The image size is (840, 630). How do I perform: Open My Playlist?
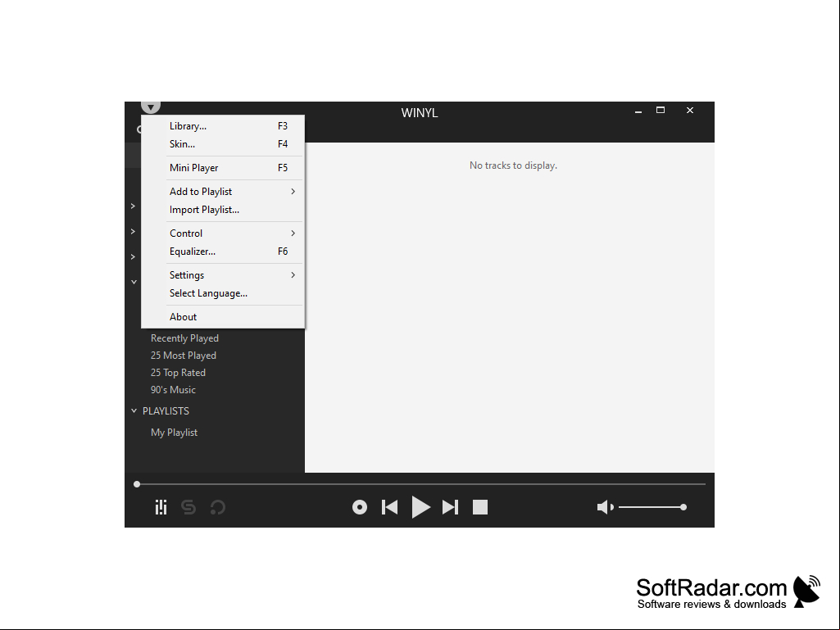(x=174, y=433)
